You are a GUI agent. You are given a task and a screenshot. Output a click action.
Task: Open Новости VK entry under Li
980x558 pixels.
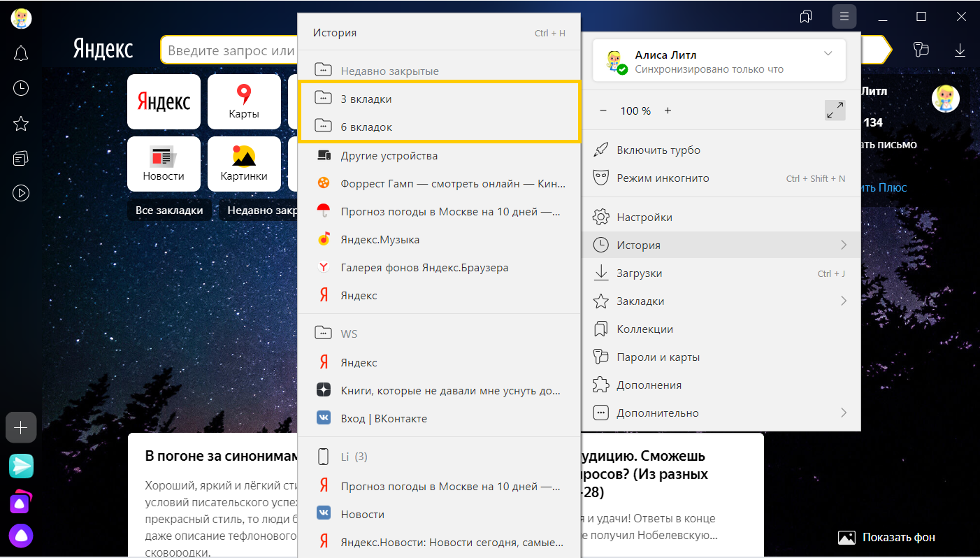coord(439,514)
